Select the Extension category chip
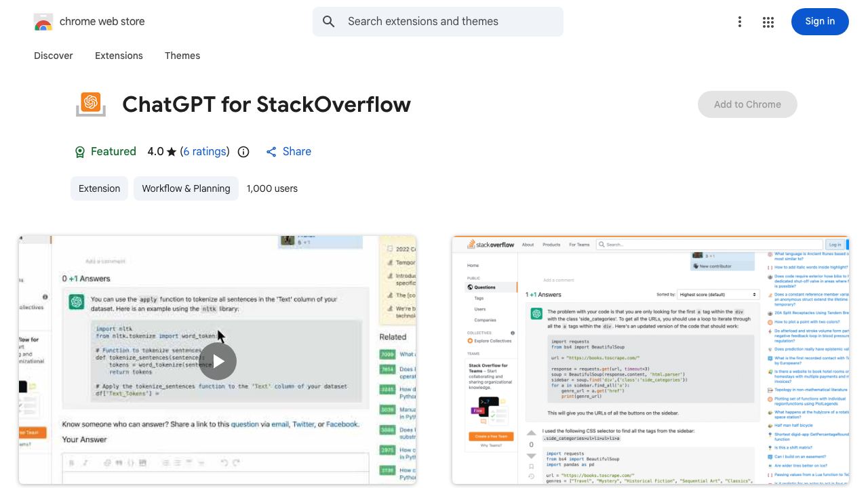 [99, 188]
